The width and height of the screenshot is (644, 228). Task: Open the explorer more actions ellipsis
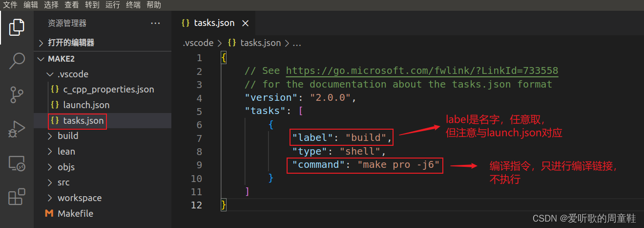click(155, 23)
